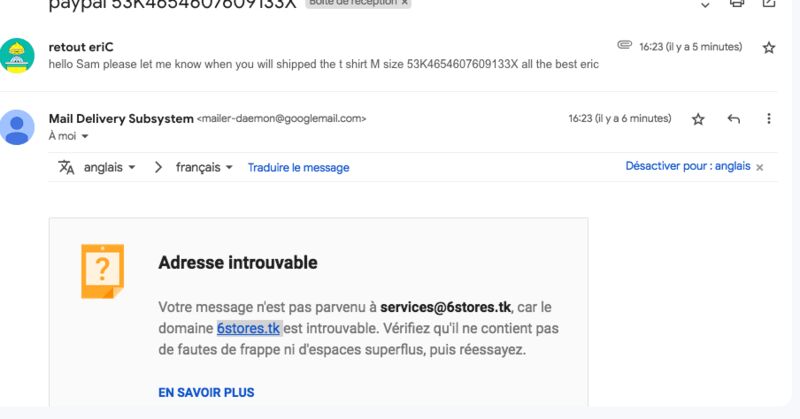Viewport: 800px width, 419px height.
Task: Click 'EN SAVOIR PLUS' link
Action: click(206, 392)
